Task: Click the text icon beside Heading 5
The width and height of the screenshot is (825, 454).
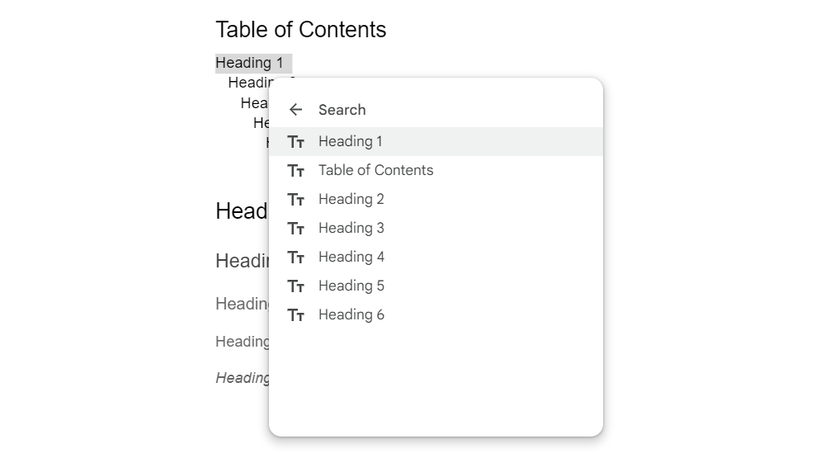Action: click(x=295, y=287)
